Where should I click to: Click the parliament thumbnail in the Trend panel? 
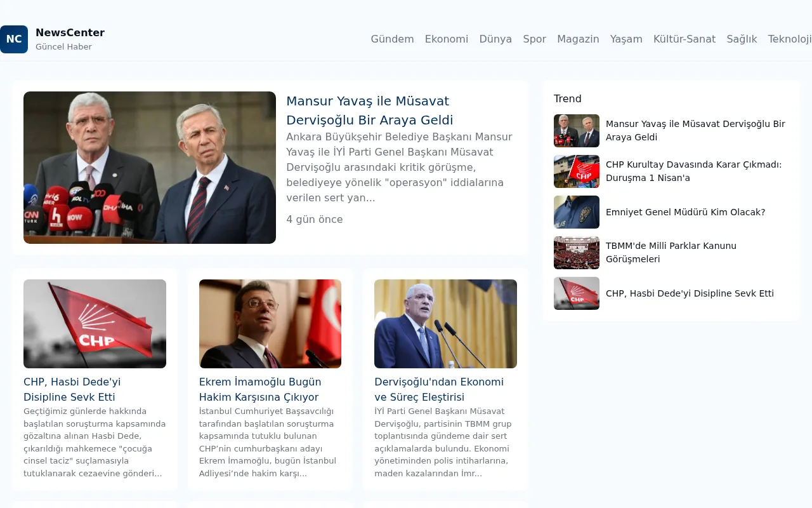pyautogui.click(x=576, y=253)
